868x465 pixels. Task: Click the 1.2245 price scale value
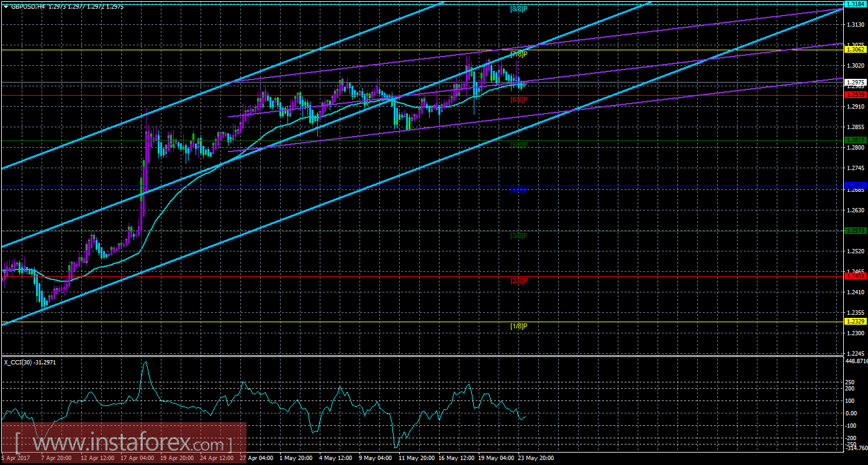click(856, 353)
